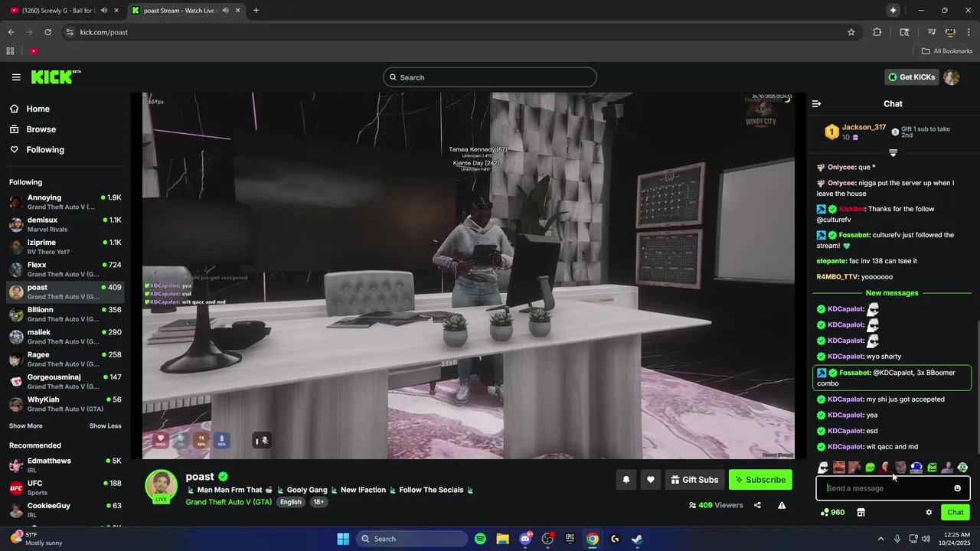
Task: Click the Get KICKs button
Action: [911, 77]
